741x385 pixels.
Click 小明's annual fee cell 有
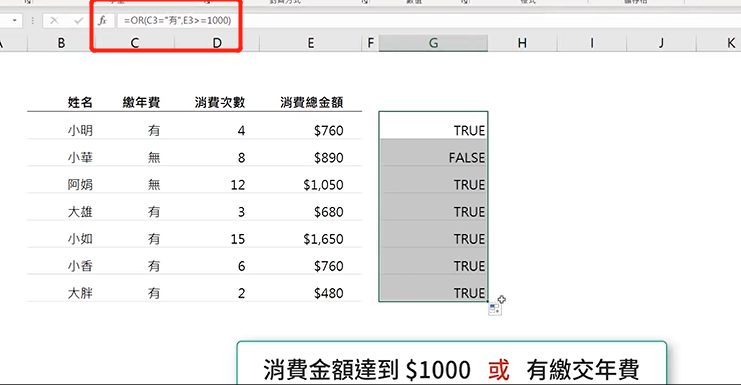(154, 130)
